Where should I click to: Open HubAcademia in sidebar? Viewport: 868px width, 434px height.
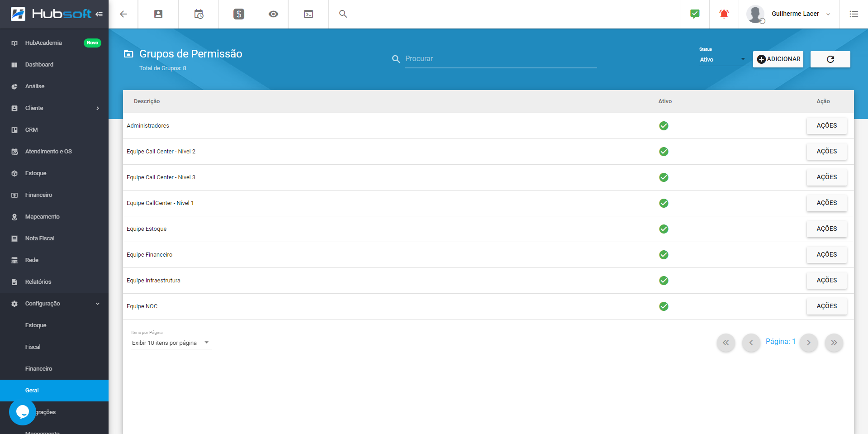pyautogui.click(x=54, y=43)
